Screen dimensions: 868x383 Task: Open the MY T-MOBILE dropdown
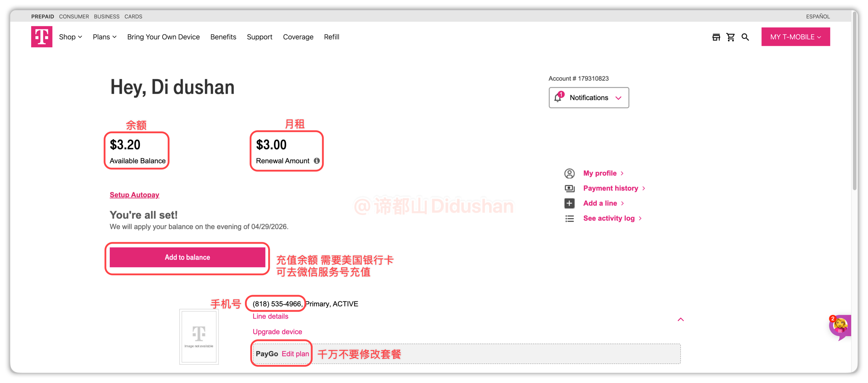[x=796, y=37]
